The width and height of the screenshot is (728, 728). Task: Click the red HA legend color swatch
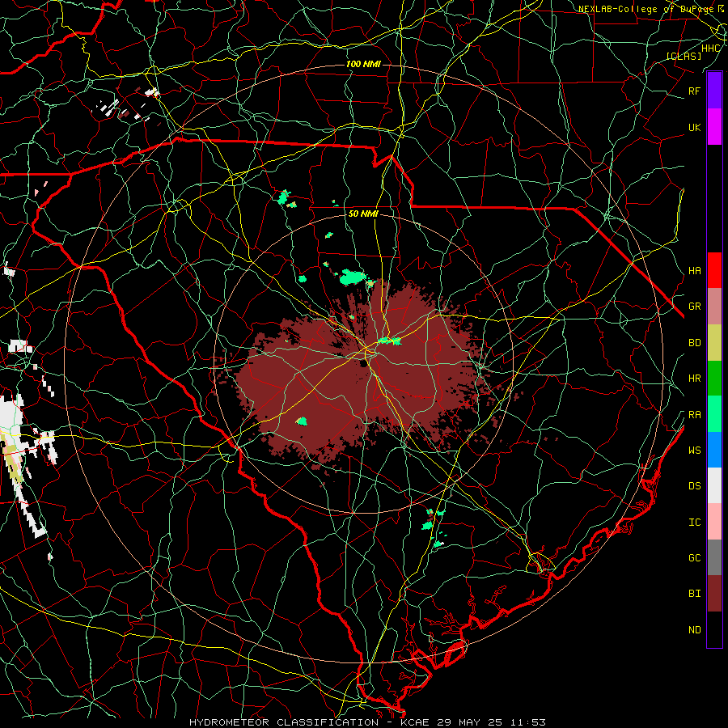coord(714,270)
